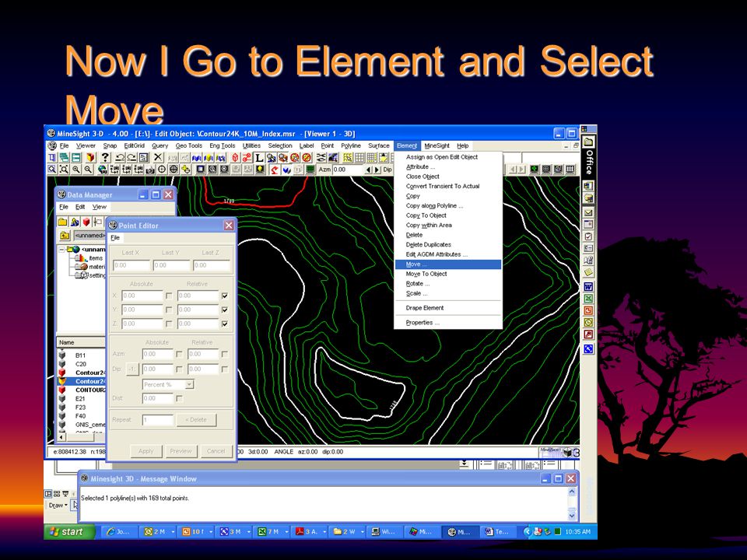Click the red 3D box toolbar icon
This screenshot has height=560, width=747.
tap(235, 158)
